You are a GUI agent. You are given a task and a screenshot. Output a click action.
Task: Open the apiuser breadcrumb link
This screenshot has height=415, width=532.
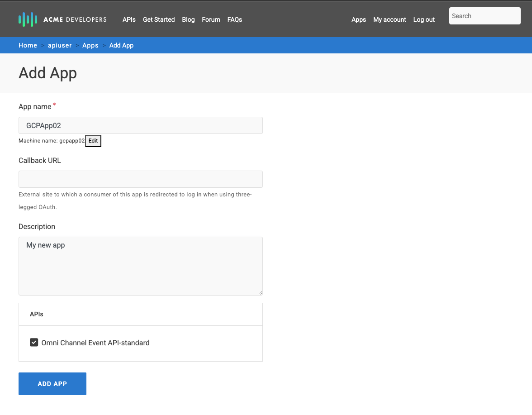coord(60,45)
